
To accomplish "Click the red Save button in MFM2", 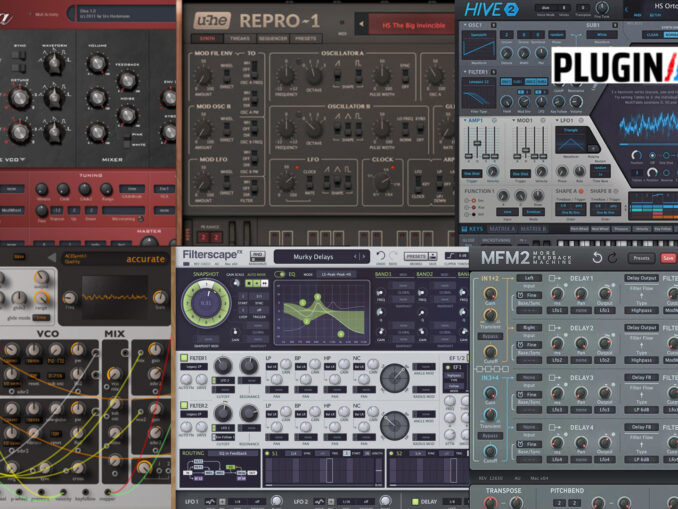I will (x=668, y=258).
